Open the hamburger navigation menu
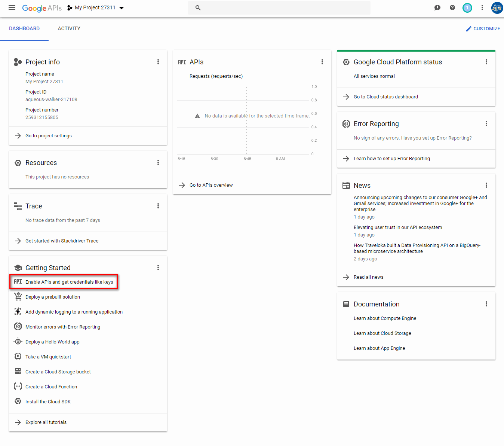 pos(12,7)
